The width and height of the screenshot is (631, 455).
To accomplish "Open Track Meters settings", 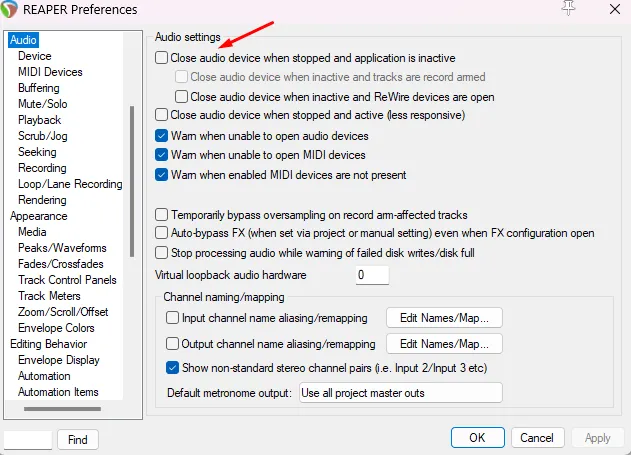I will click(49, 296).
